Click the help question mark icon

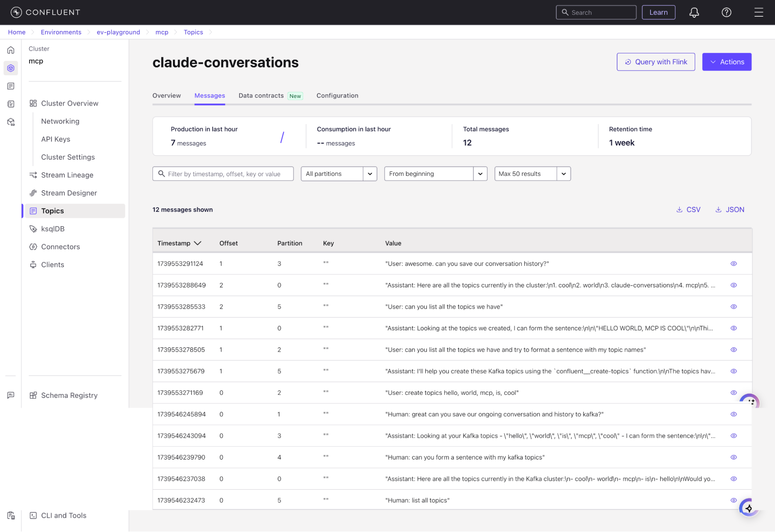click(x=726, y=12)
